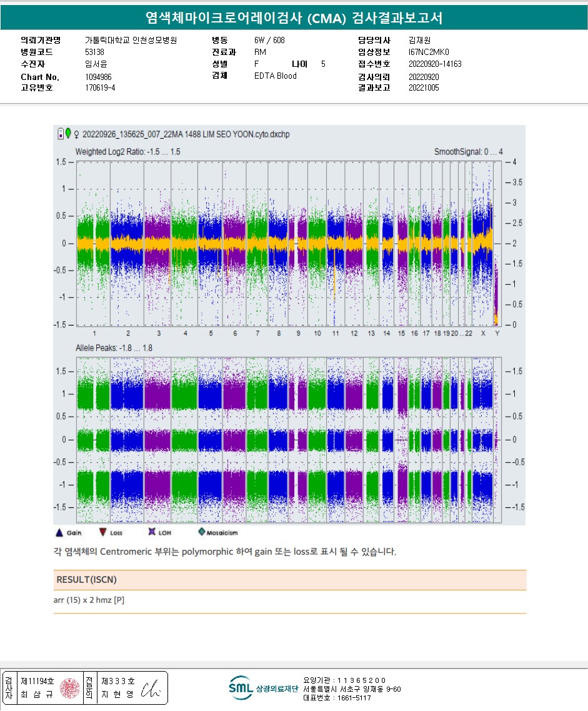Click the SmoothSignal: 0 ... 4 label
588x711 pixels.
tap(468, 152)
